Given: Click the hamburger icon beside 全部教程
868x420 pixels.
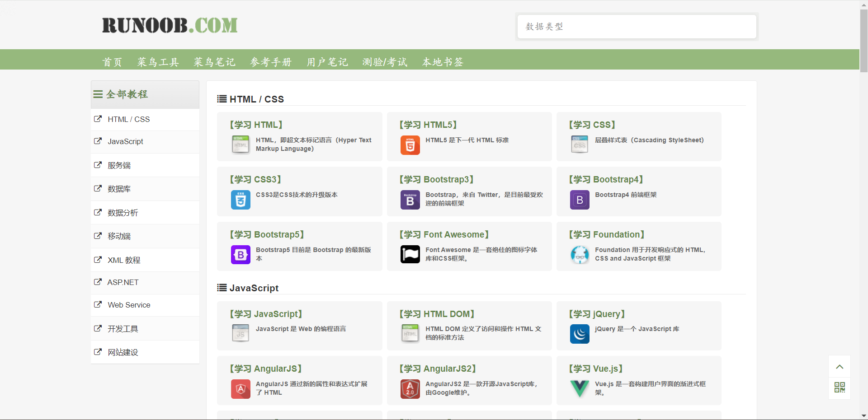Looking at the screenshot, I should 98,94.
